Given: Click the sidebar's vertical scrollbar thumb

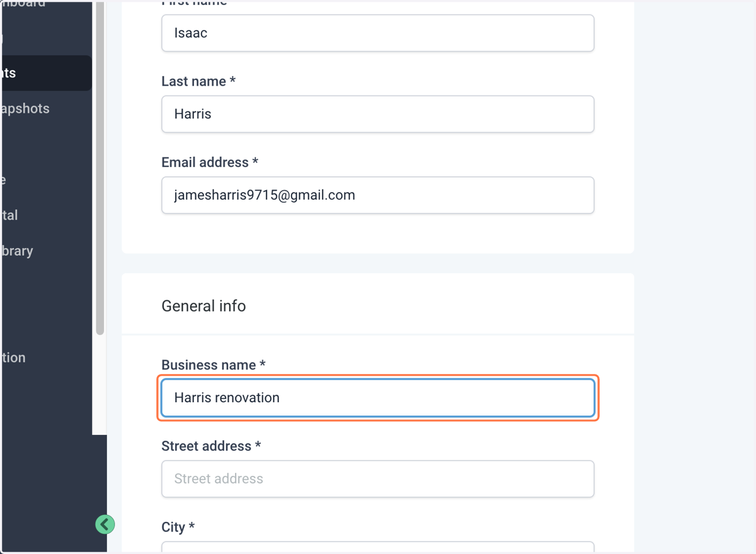Looking at the screenshot, I should point(100,167).
